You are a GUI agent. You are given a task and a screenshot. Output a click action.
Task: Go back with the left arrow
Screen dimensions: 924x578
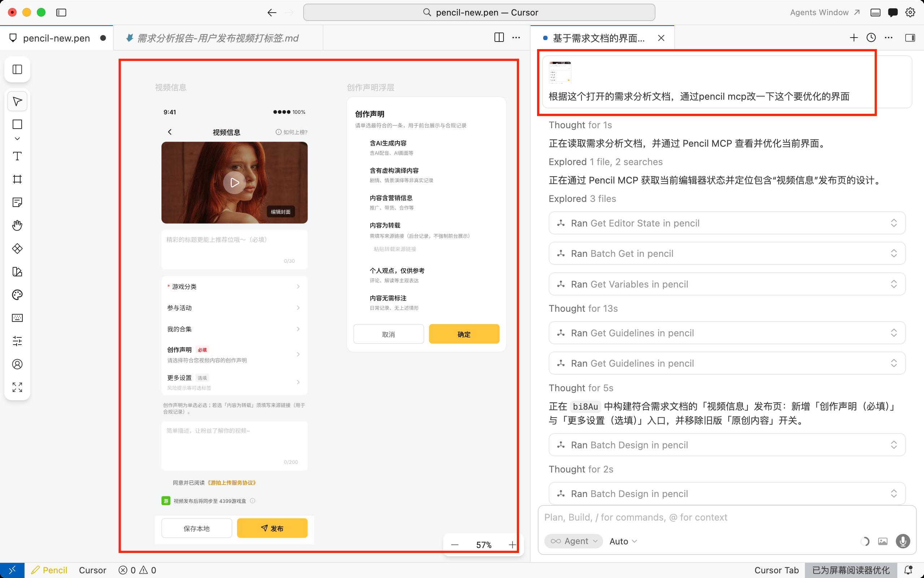(271, 13)
